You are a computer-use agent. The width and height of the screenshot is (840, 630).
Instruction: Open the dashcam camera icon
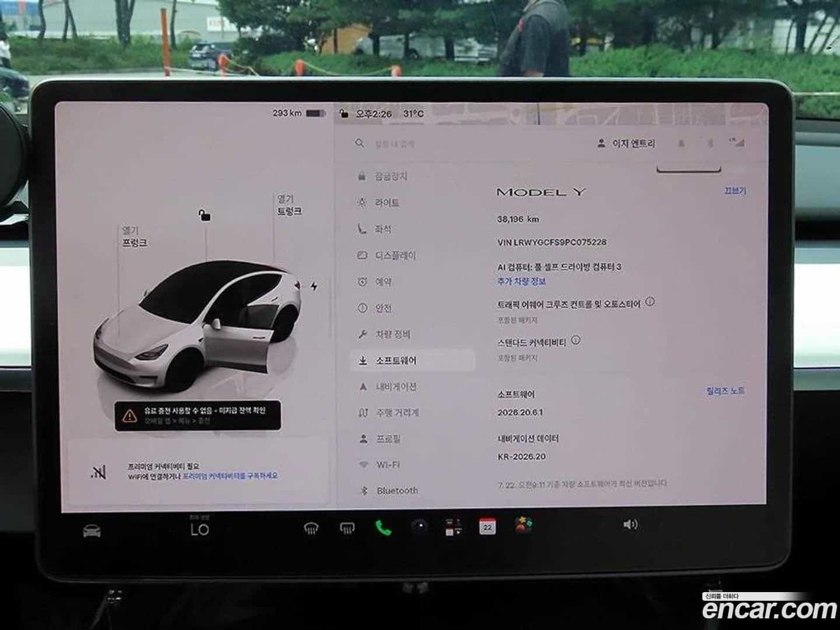pos(419,527)
